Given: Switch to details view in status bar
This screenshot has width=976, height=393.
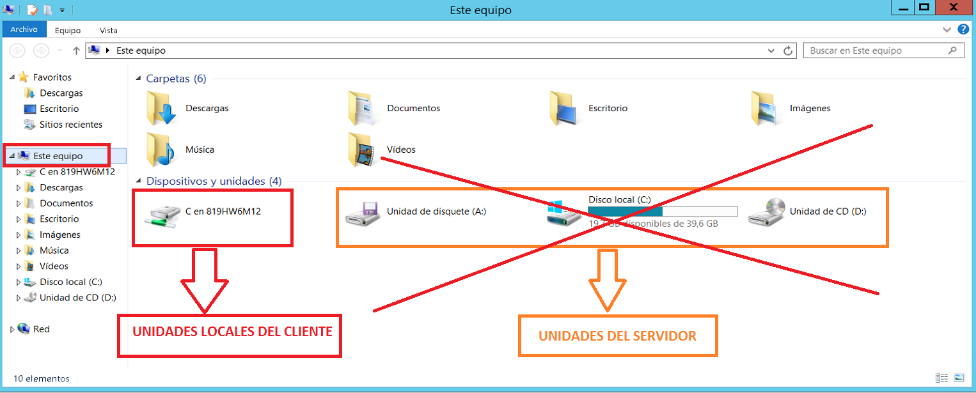Looking at the screenshot, I should (x=942, y=378).
